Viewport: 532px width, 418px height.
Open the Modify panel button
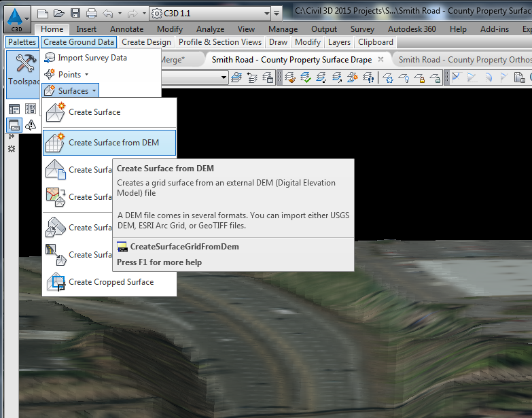point(307,42)
